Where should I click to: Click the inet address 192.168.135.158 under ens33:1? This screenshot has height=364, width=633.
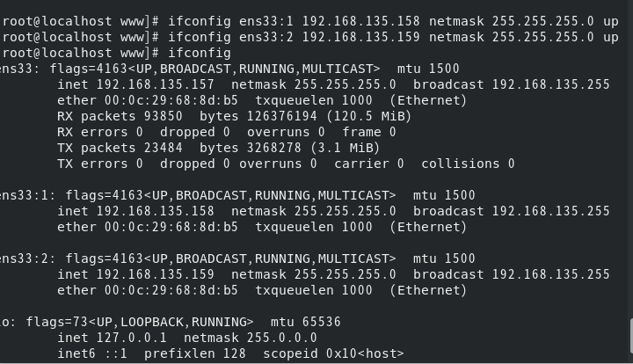tap(156, 211)
